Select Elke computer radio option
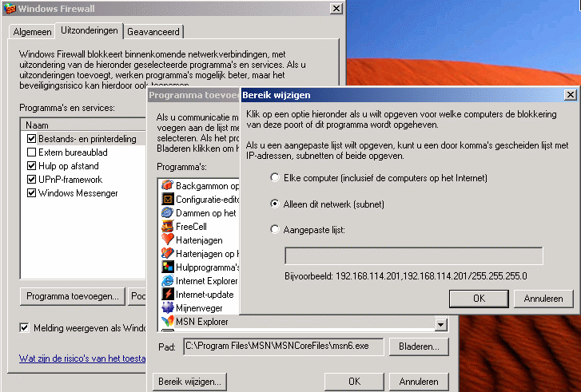Image resolution: width=581 pixels, height=392 pixels. click(275, 178)
